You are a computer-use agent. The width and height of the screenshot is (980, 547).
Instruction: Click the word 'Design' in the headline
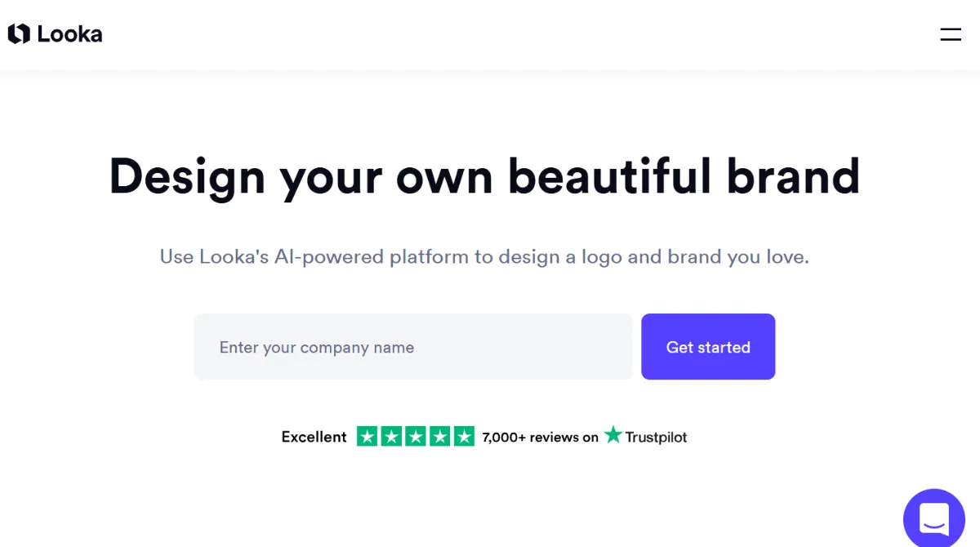coord(187,178)
